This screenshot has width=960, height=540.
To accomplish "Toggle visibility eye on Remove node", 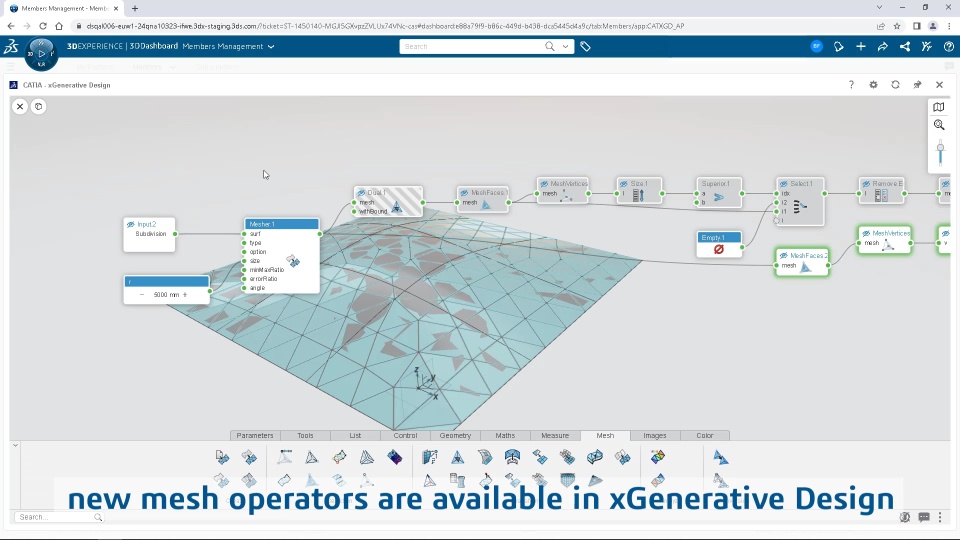I will click(866, 184).
